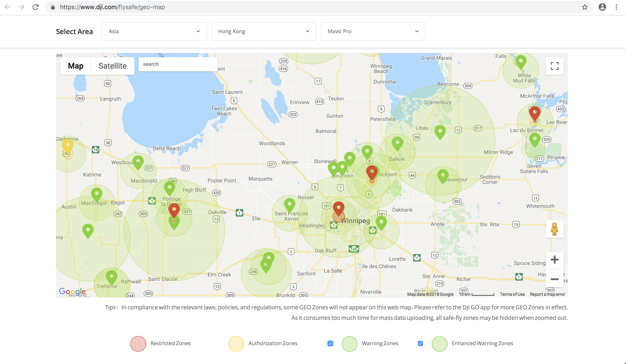Focus the map search field
Screen dimensions: 626x364
point(178,64)
